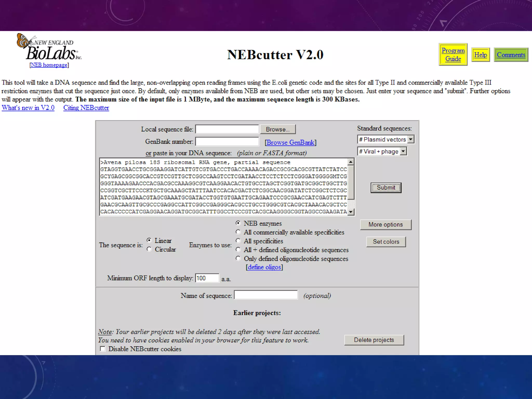Click the sequence textarea scrollbar track
Viewport: 532px width, 399px height.
coord(351,204)
